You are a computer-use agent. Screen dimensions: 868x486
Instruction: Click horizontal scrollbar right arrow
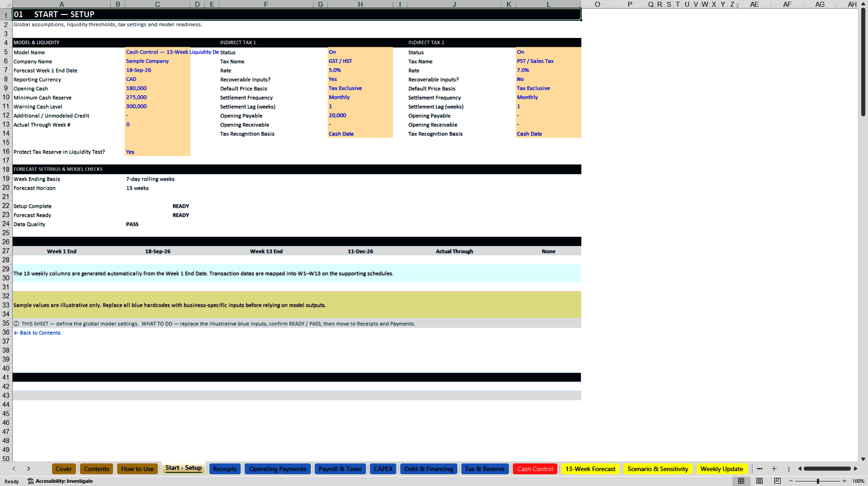(855, 469)
